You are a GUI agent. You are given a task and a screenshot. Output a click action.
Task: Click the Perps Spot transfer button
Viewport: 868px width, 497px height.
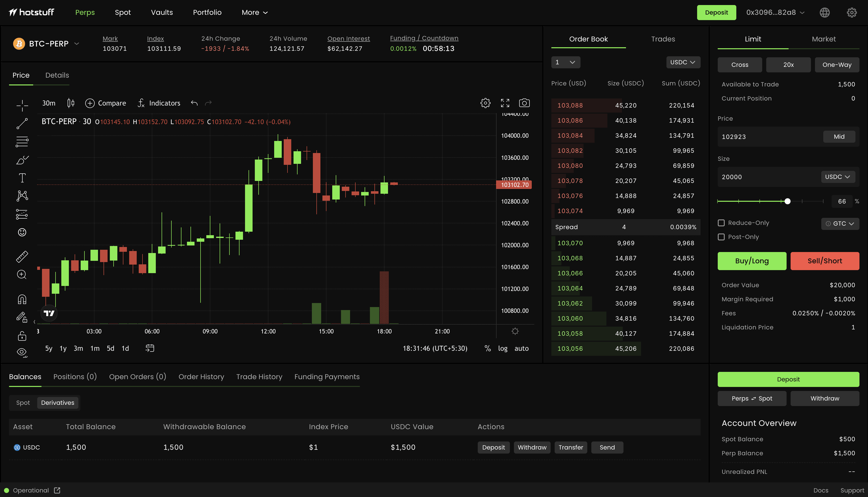(752, 398)
